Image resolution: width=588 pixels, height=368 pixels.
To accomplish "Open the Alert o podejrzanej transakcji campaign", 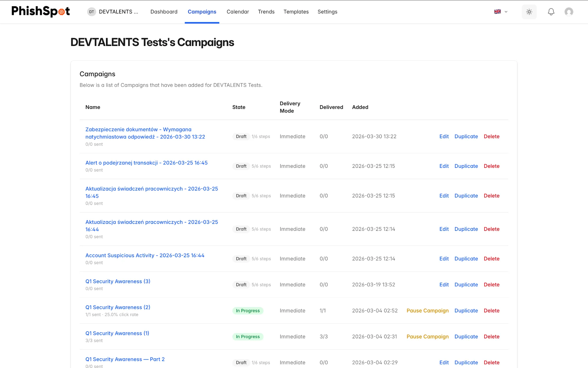I will pyautogui.click(x=146, y=163).
